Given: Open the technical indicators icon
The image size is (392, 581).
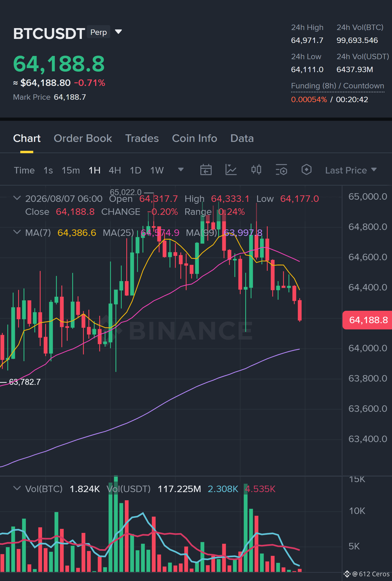Looking at the screenshot, I should click(231, 170).
